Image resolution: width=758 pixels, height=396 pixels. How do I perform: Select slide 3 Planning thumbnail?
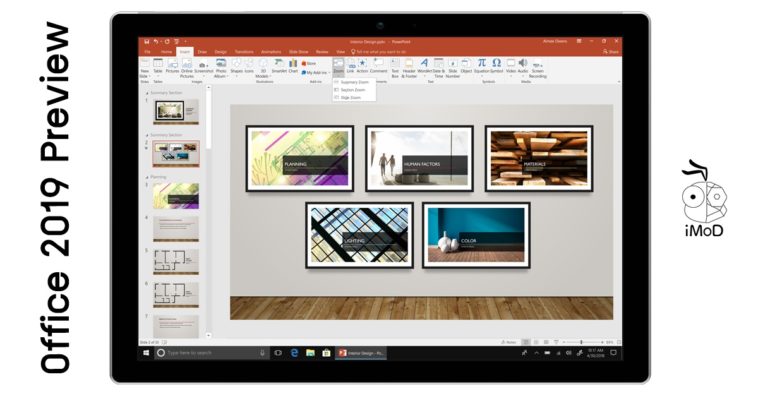pyautogui.click(x=176, y=196)
